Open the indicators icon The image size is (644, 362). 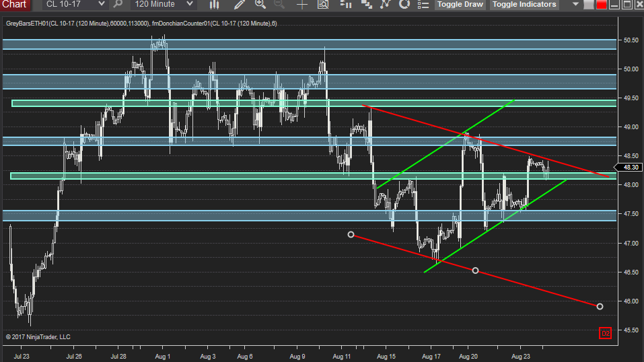tap(385, 5)
